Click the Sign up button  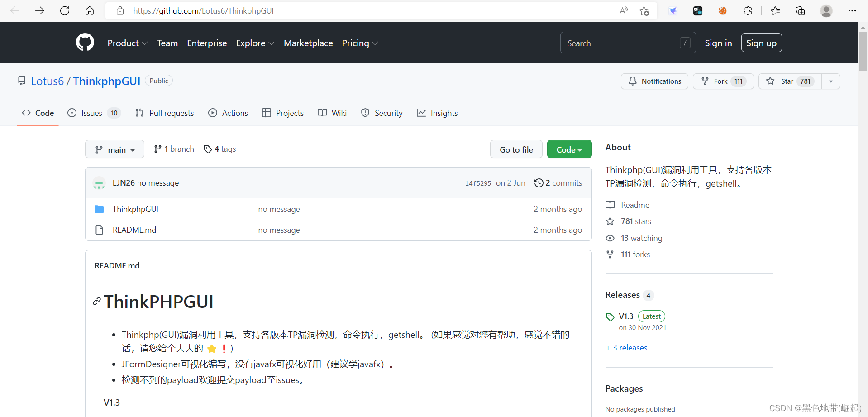click(761, 43)
